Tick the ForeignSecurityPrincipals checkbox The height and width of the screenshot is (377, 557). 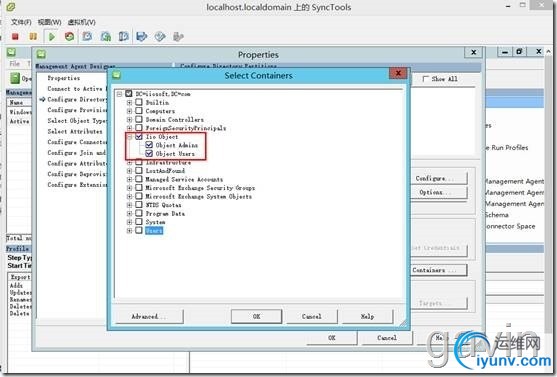(x=139, y=128)
